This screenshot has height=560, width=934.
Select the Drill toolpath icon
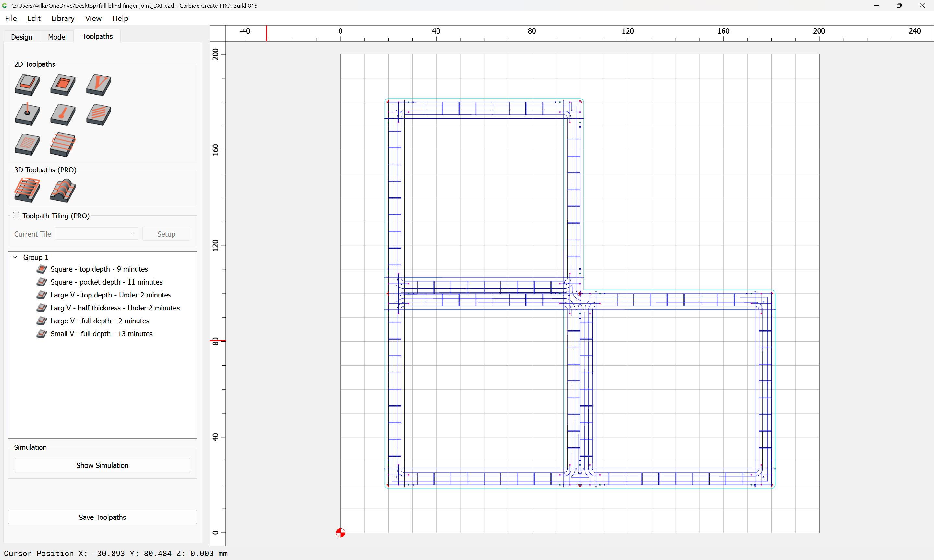click(x=27, y=114)
